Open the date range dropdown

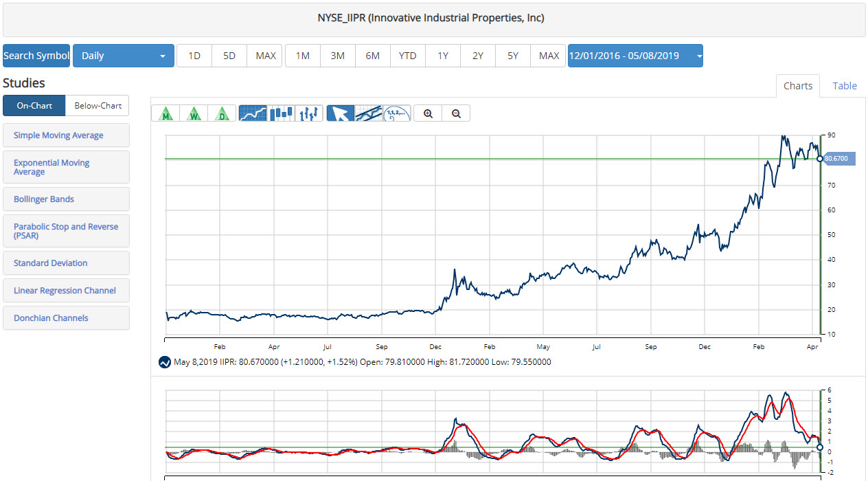pos(635,56)
